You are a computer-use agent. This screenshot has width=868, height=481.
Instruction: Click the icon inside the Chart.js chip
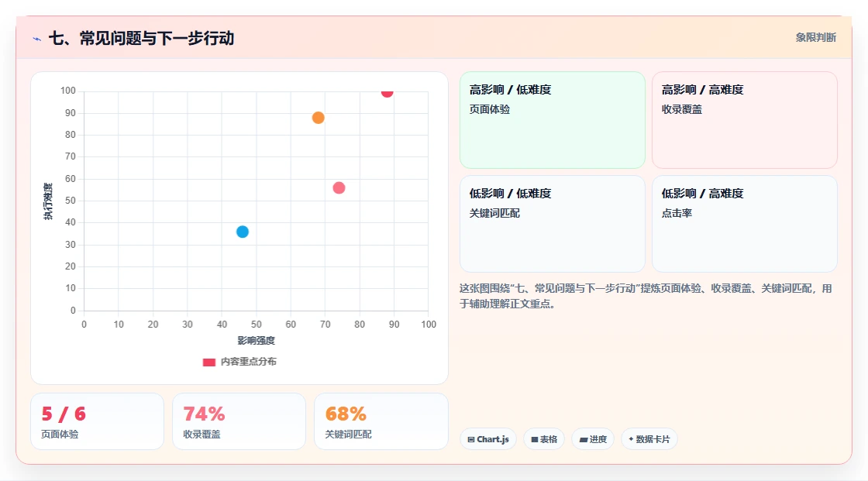(471, 439)
